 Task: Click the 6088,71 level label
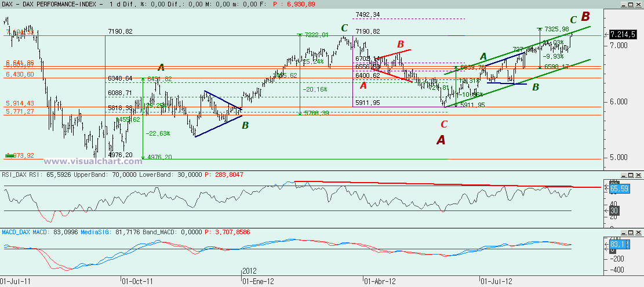[121, 93]
